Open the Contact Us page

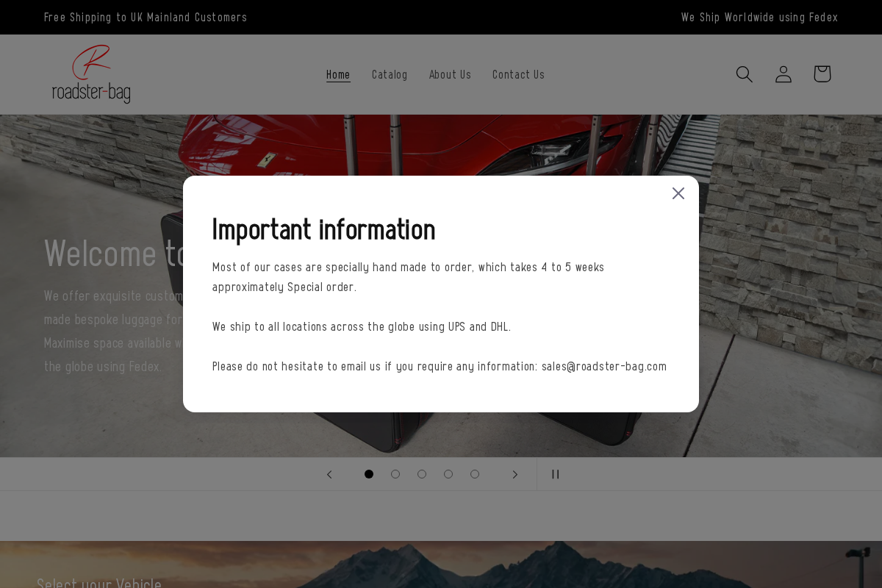[x=518, y=74]
